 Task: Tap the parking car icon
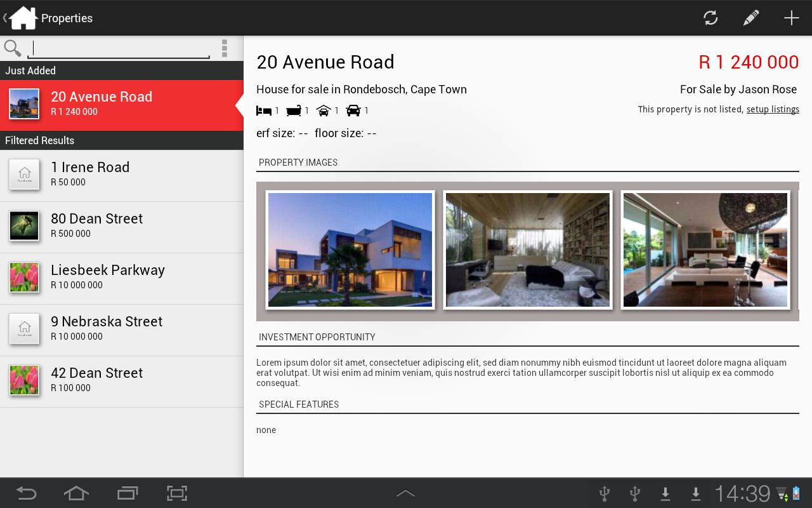(x=353, y=110)
